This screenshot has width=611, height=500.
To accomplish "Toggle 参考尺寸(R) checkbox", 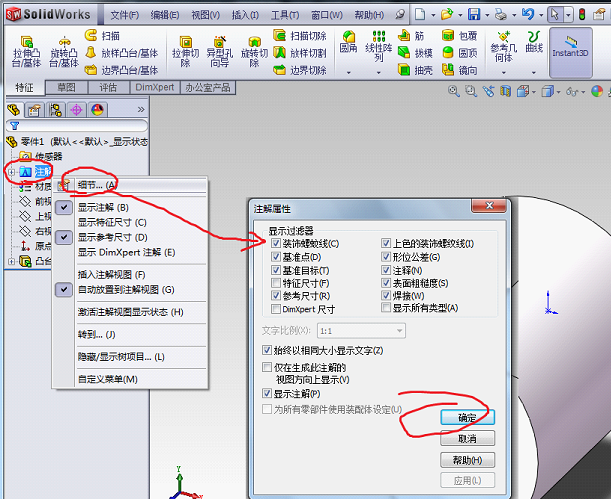I will [x=276, y=295].
